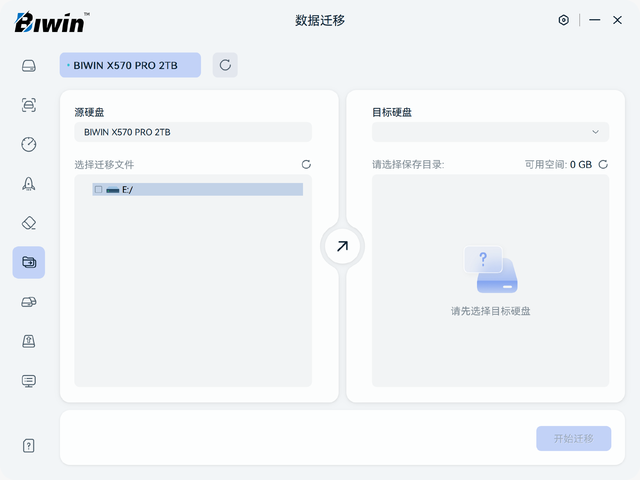Select the data migration sidebar icon
The height and width of the screenshot is (480, 640).
(x=29, y=262)
